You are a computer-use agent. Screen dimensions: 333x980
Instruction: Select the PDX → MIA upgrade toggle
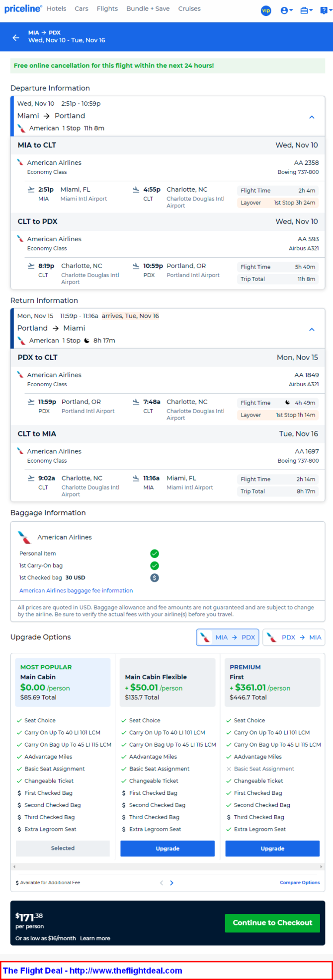pos(294,637)
